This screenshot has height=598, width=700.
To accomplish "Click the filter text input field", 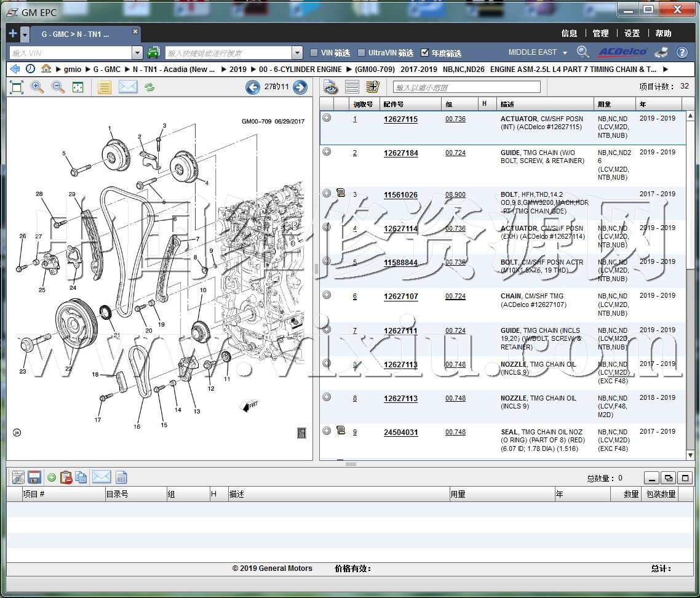I will (466, 87).
